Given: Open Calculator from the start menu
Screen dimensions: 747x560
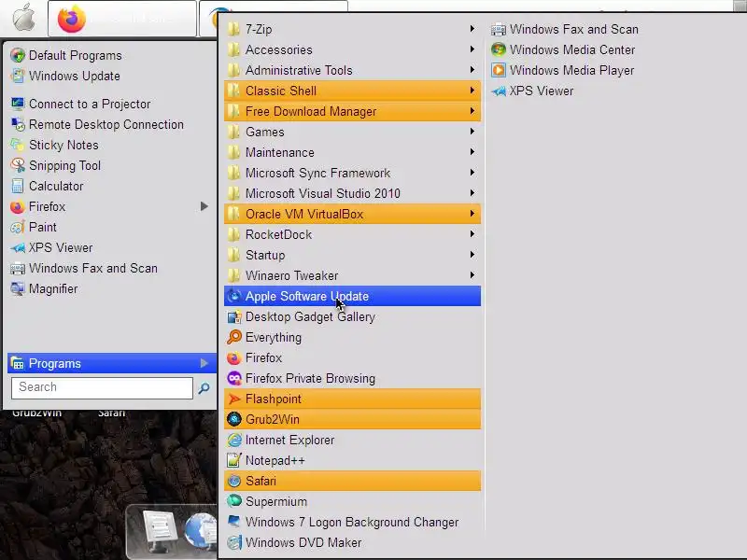Looking at the screenshot, I should [110, 186].
